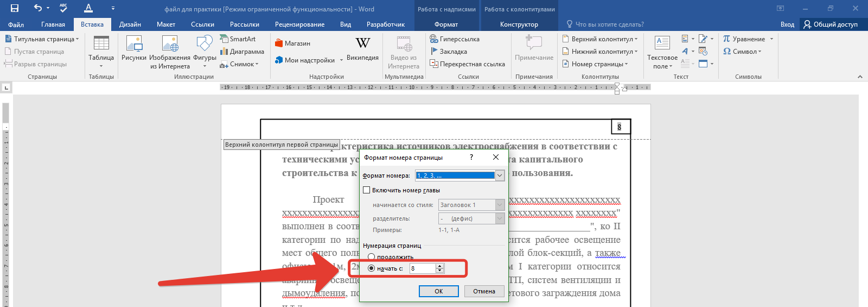
Task: Expand the Формат номера dropdown
Action: coord(500,176)
